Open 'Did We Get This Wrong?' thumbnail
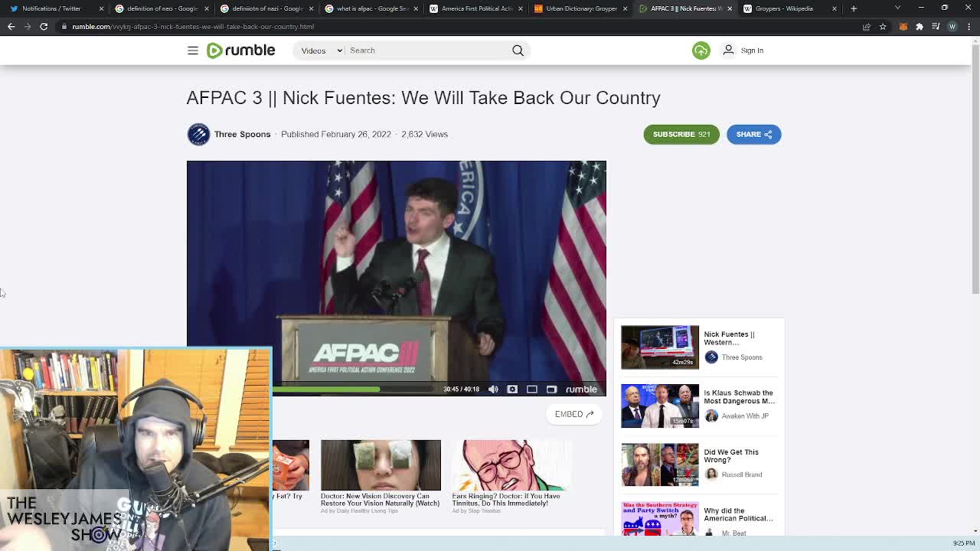 pos(660,465)
